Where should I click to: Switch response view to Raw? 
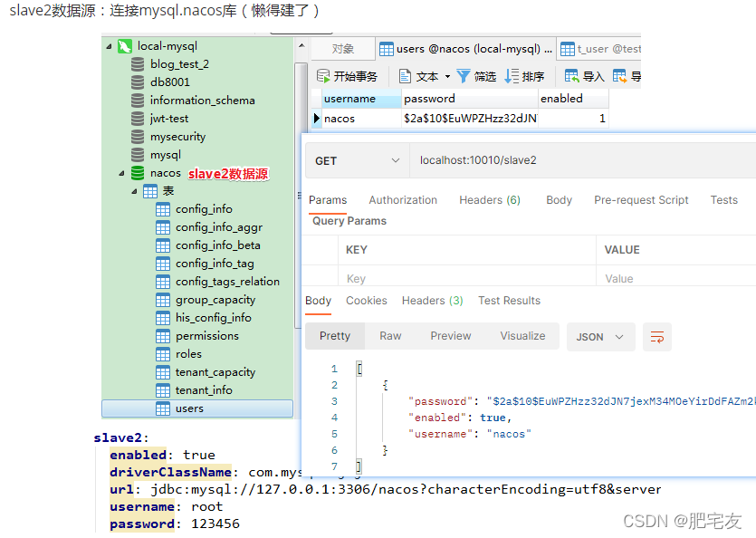390,336
